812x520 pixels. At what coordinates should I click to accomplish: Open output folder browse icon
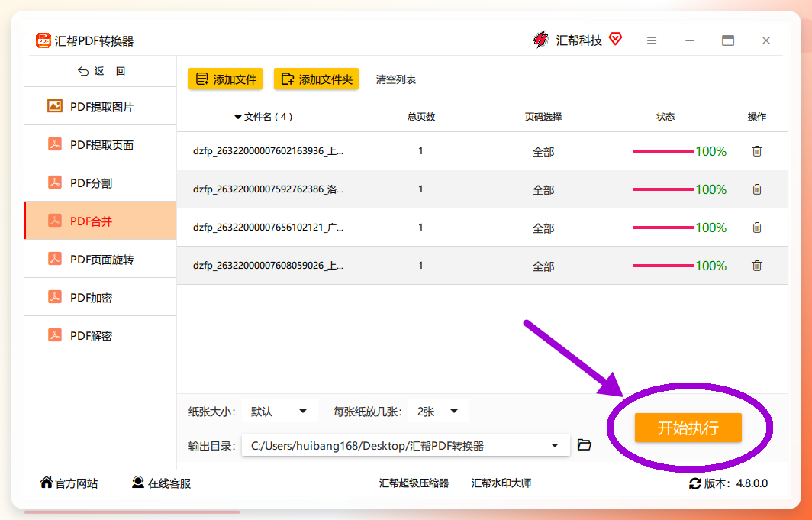tap(585, 445)
